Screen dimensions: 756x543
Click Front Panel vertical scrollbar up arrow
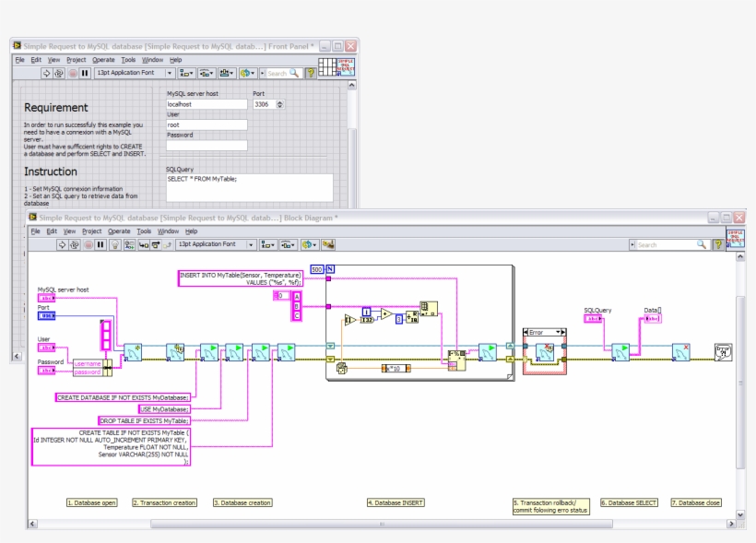click(352, 85)
